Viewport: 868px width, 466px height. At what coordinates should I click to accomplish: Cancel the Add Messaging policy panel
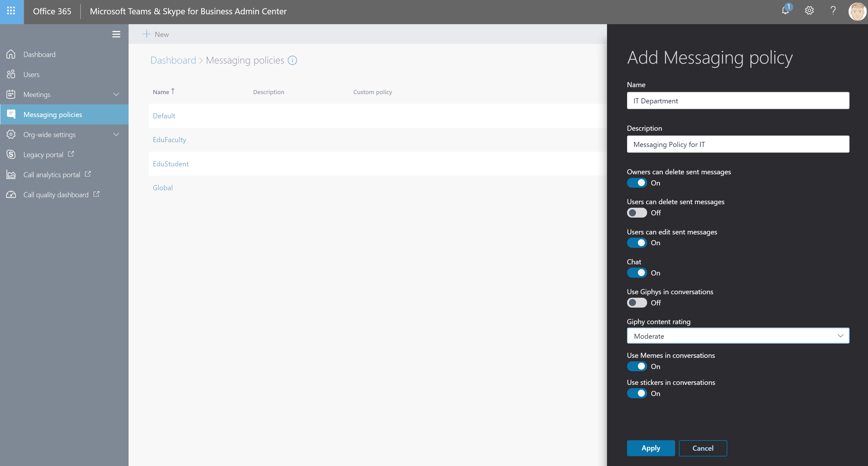pos(703,448)
